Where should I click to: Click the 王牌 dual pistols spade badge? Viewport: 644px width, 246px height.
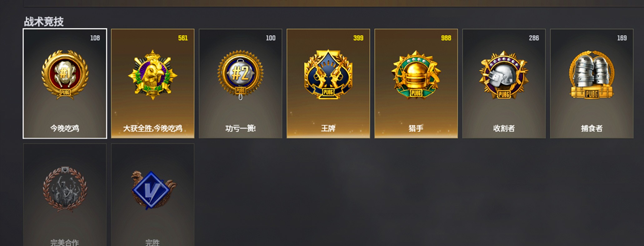[328, 74]
